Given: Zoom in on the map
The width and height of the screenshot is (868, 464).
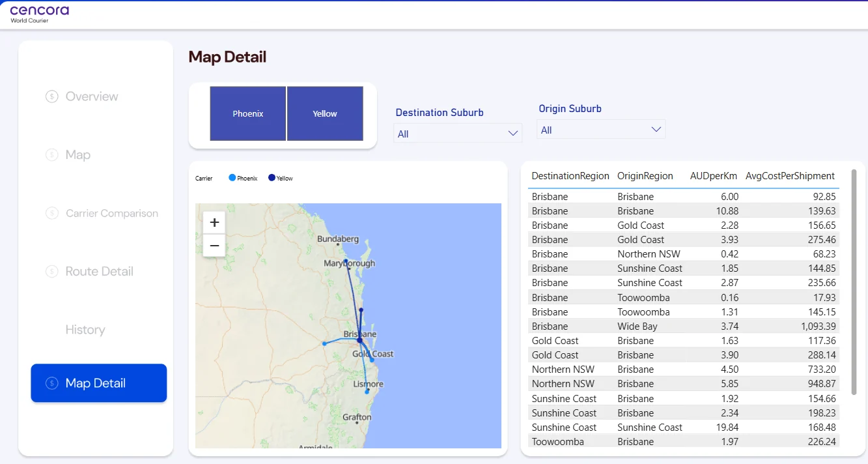Looking at the screenshot, I should 214,222.
